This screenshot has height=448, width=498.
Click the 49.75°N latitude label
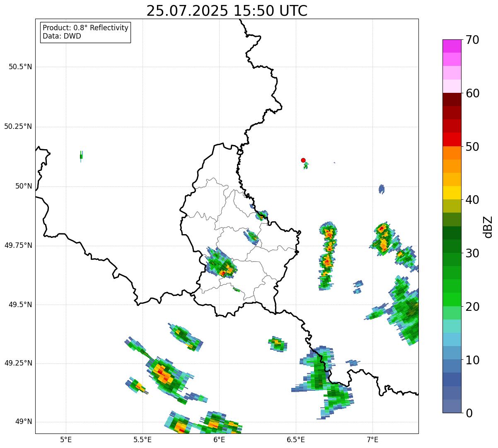click(18, 245)
